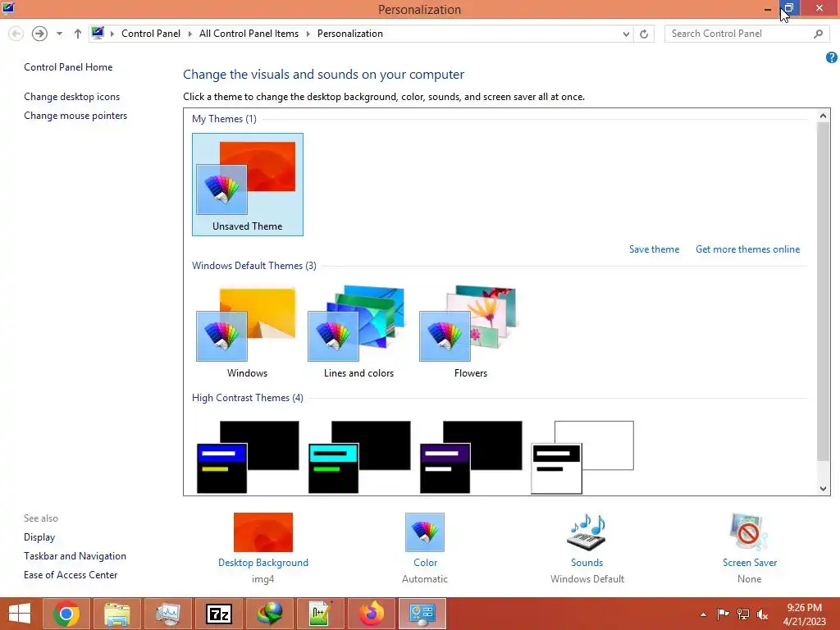The image size is (840, 630).
Task: Show hidden tray icons arrow
Action: coord(703,614)
